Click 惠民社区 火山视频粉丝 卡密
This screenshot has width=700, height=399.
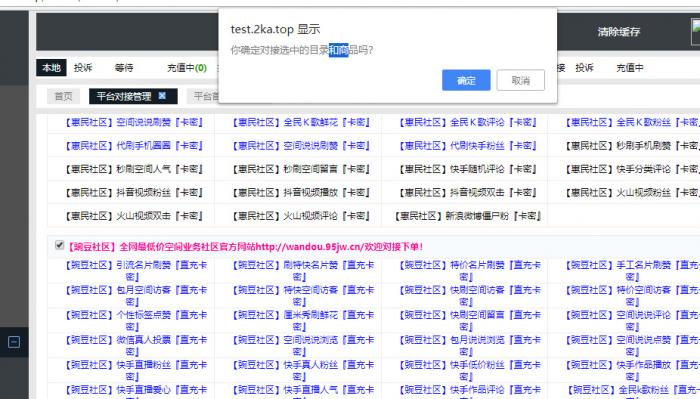tap(632, 193)
